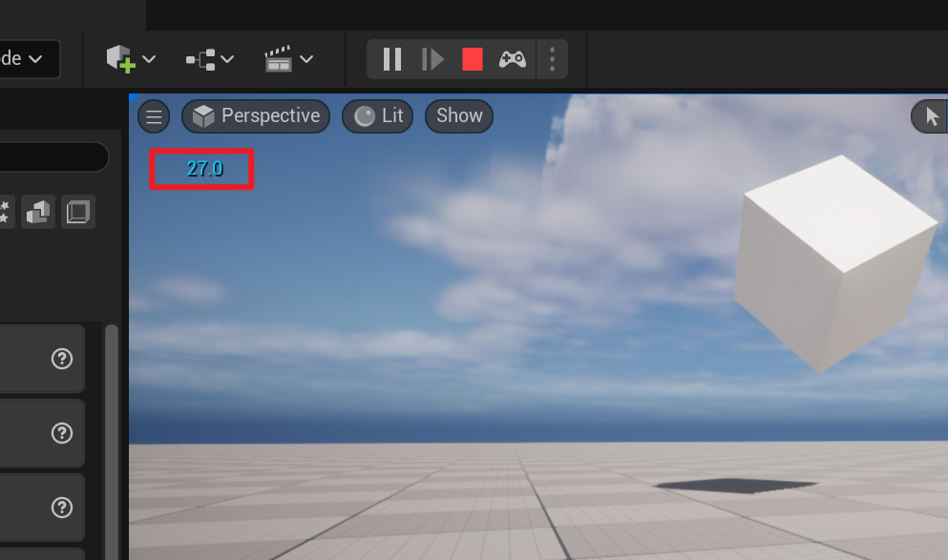This screenshot has width=948, height=560.
Task: Click the middle help question mark icon
Action: tap(62, 433)
